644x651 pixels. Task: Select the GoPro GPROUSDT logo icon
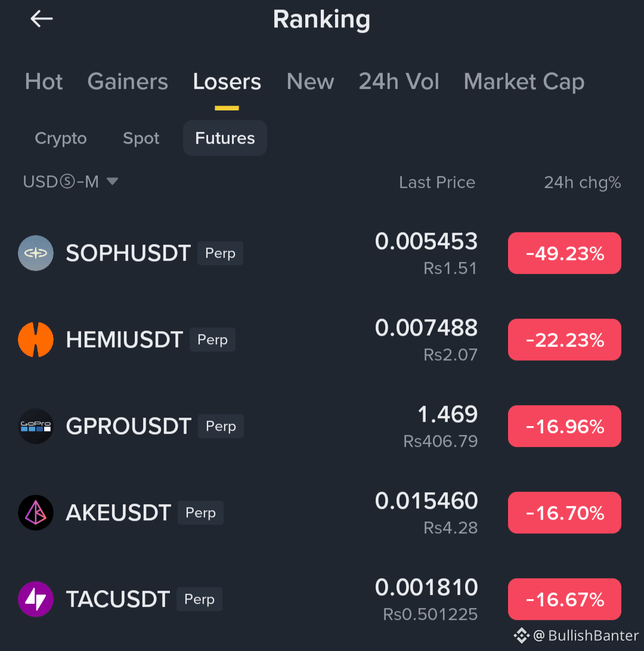36,426
